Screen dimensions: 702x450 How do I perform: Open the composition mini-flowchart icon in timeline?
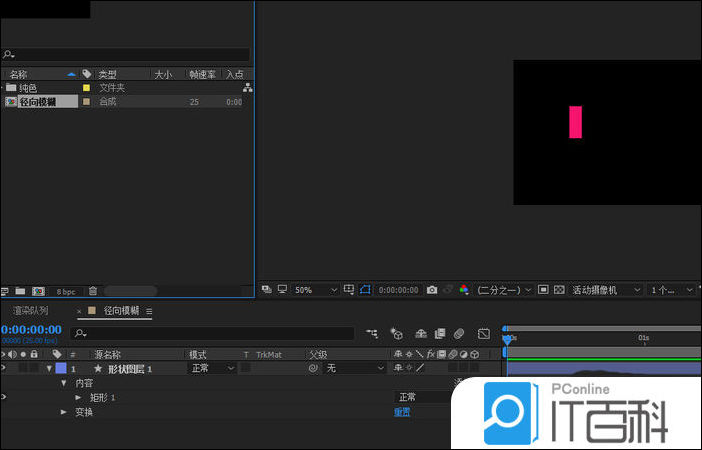[x=372, y=333]
